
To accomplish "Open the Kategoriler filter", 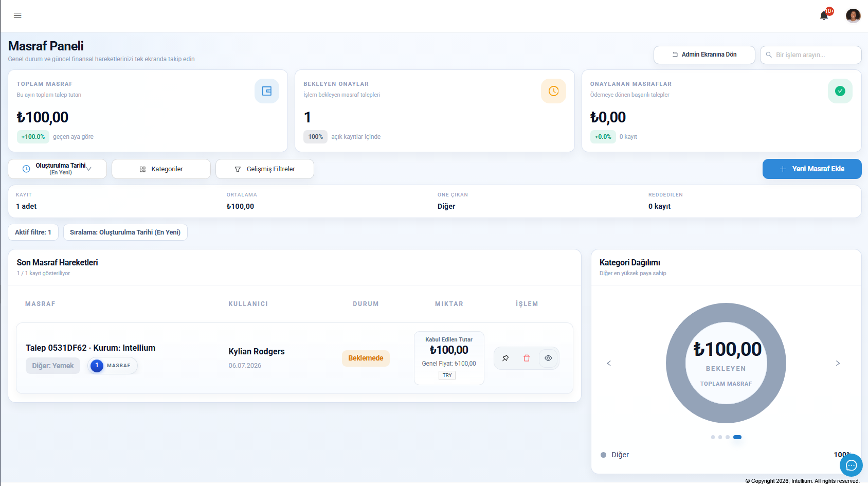I will 161,169.
